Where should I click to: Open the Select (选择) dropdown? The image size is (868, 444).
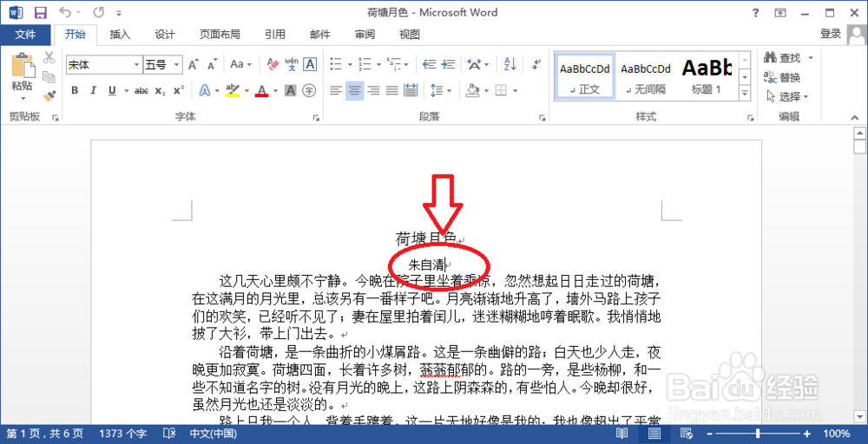tap(787, 96)
